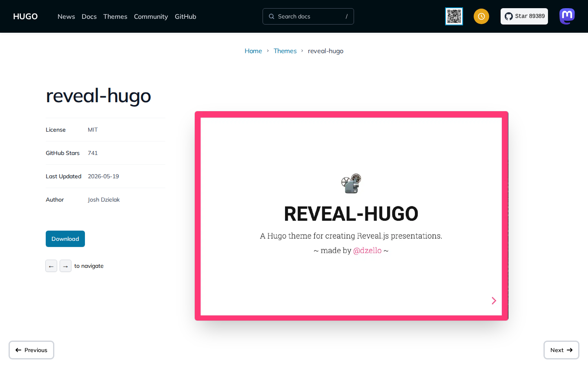The width and height of the screenshot is (588, 368).
Task: Click the MIT license value
Action: [x=93, y=130]
